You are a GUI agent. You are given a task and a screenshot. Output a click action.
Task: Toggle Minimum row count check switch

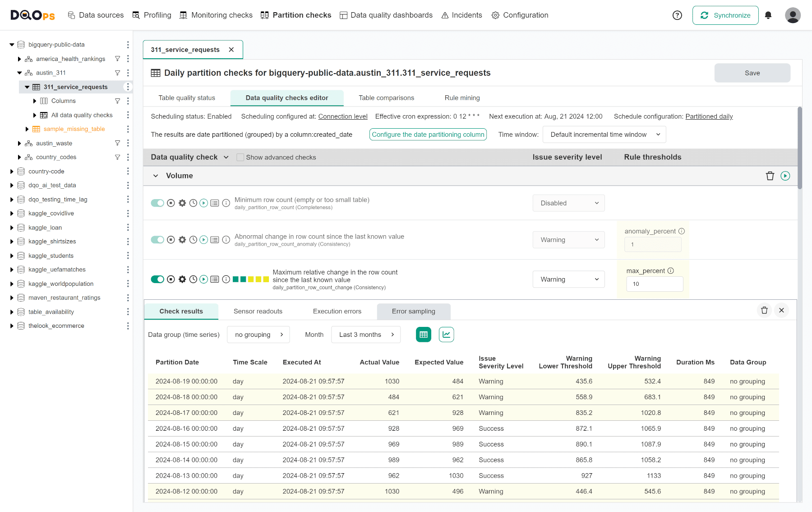(157, 203)
